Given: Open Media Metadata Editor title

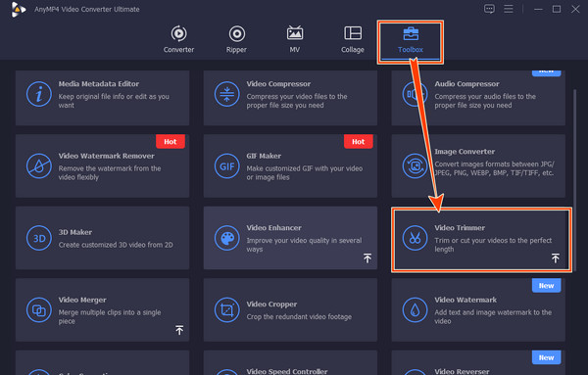Looking at the screenshot, I should [99, 84].
